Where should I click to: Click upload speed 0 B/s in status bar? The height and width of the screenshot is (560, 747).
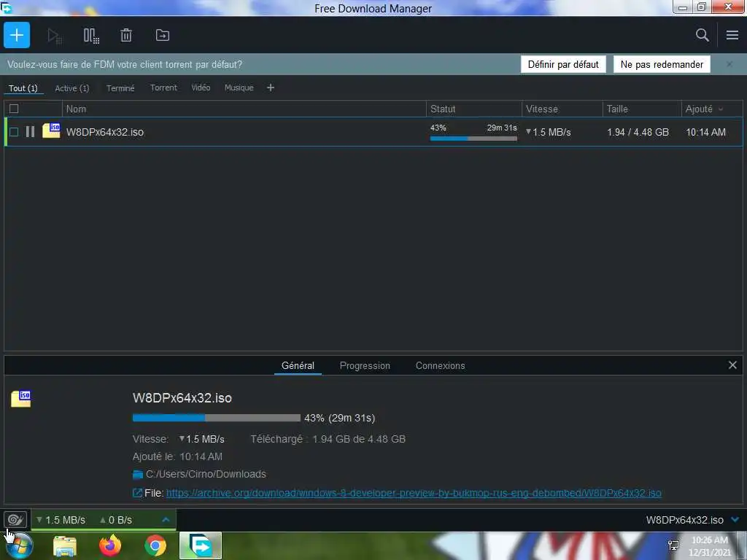(x=116, y=520)
